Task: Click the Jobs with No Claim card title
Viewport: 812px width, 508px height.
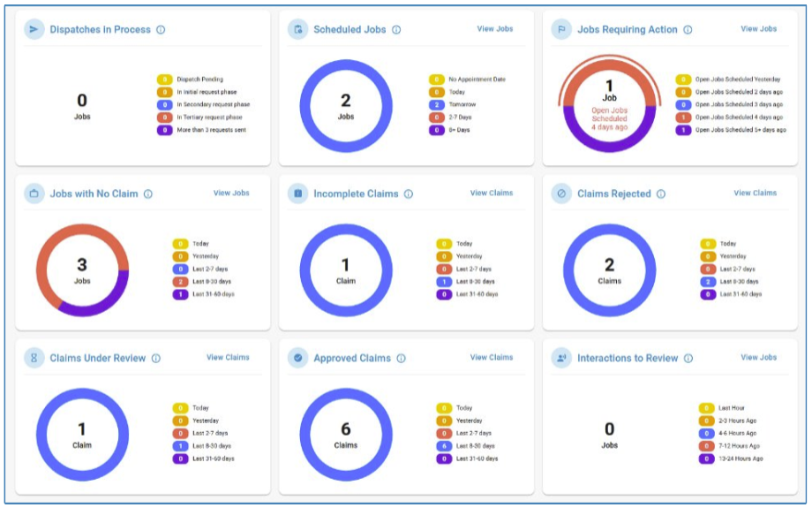Action: coord(94,193)
